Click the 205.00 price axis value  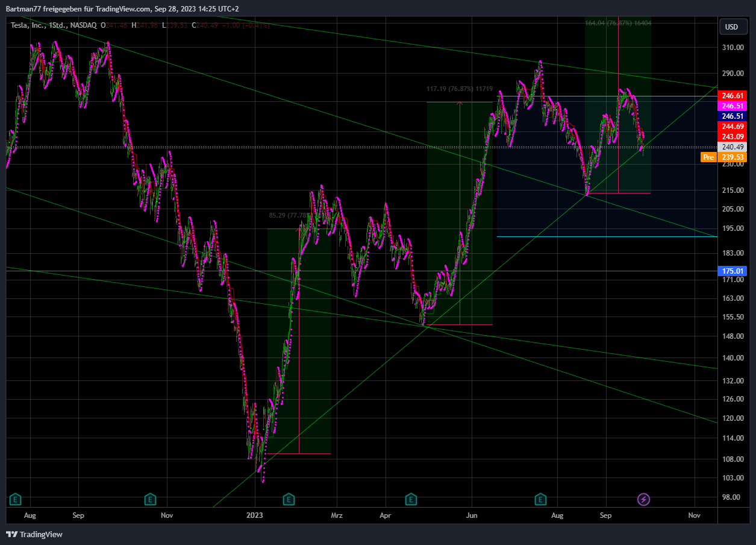point(733,209)
